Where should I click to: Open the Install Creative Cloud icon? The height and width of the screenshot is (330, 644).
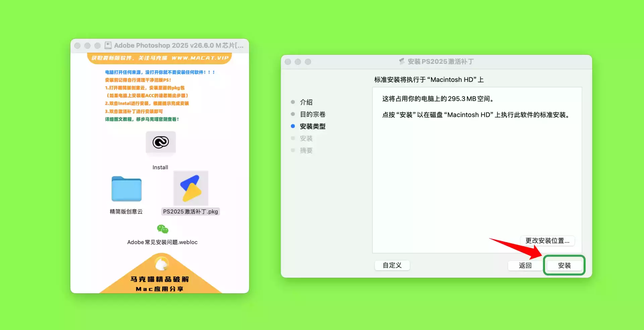pos(161,142)
